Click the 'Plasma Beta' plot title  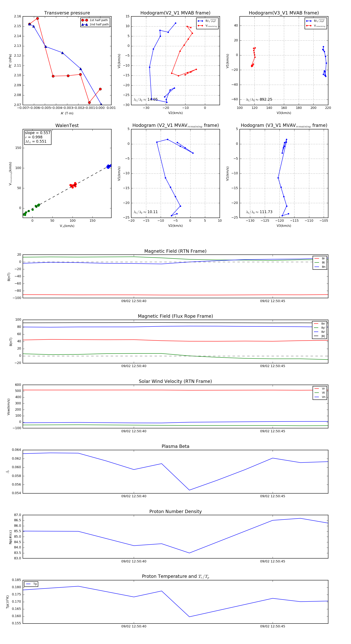click(x=175, y=447)
